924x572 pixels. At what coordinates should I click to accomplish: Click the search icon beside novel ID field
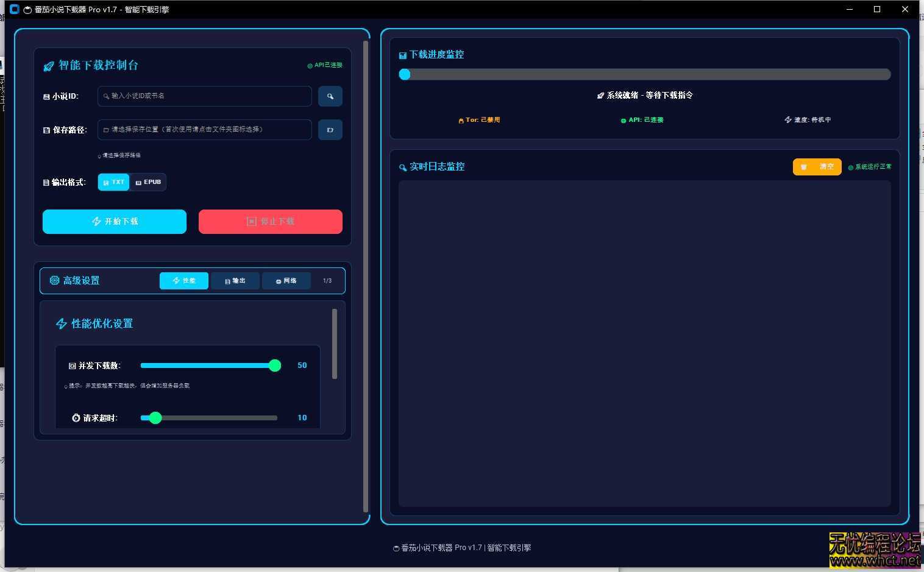(330, 96)
